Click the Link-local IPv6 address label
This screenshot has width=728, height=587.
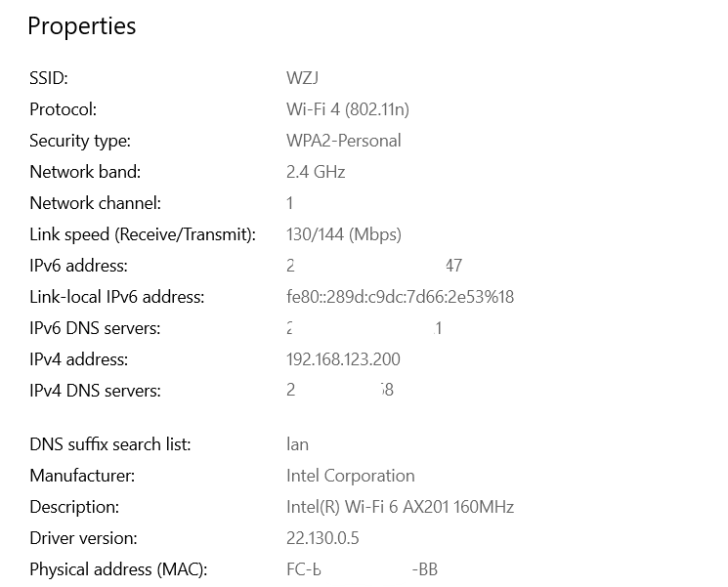tap(117, 297)
